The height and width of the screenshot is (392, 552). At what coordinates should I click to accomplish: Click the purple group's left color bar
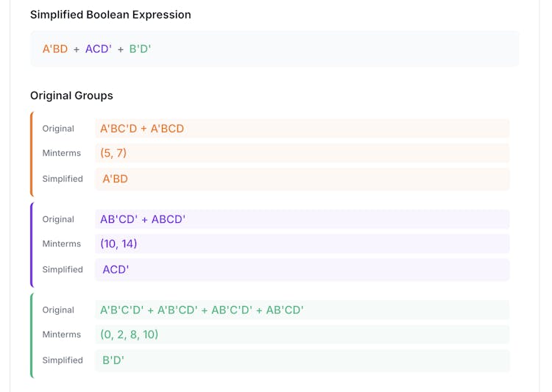[x=32, y=245]
